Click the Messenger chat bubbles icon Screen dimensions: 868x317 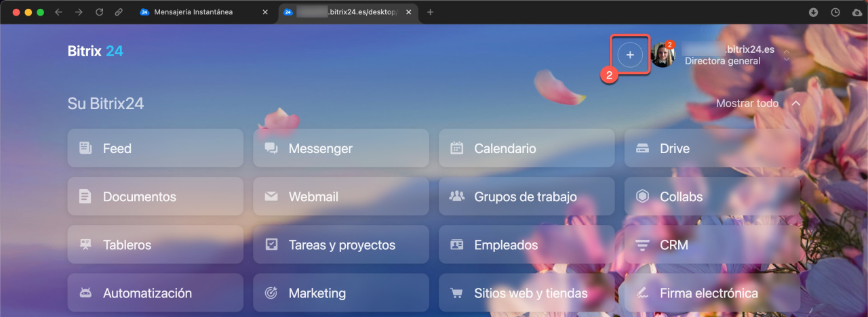[271, 148]
